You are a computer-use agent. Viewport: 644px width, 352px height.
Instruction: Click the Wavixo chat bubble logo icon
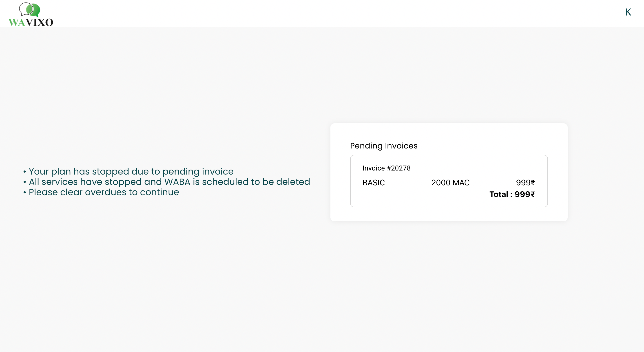pos(30,9)
